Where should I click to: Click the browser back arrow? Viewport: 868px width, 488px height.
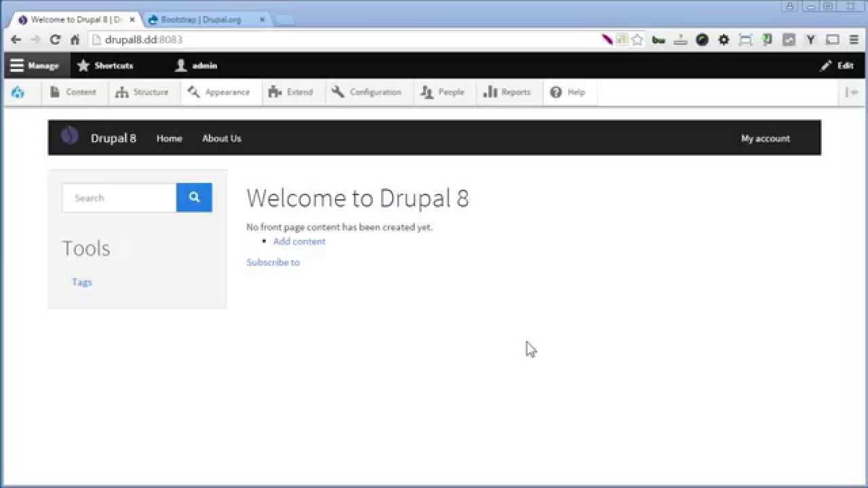click(x=16, y=40)
